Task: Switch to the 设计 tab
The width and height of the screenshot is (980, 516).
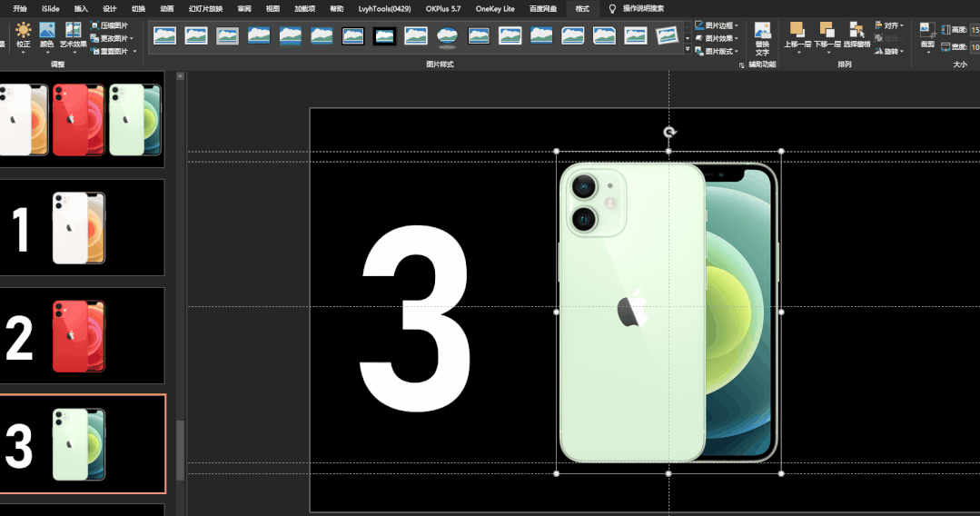Action: (109, 9)
